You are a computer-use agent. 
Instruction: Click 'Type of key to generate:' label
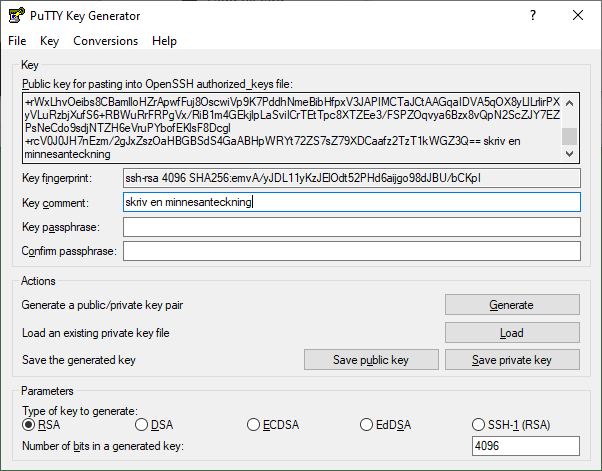(x=79, y=411)
